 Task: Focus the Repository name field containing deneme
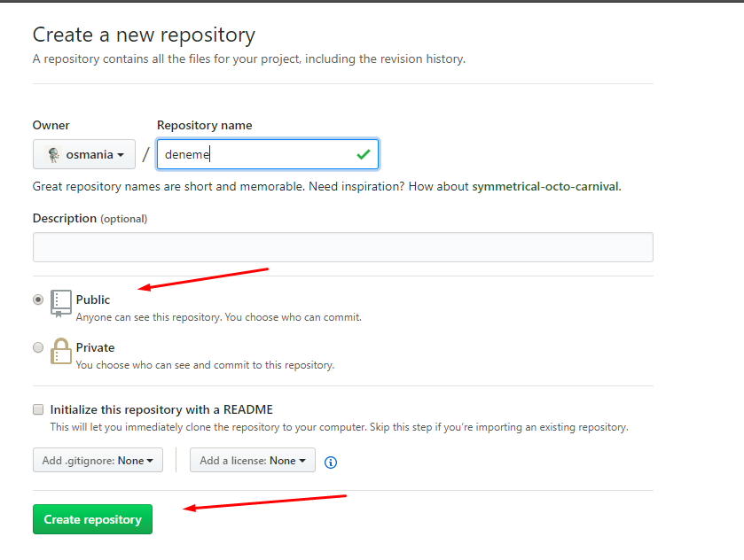(257, 154)
